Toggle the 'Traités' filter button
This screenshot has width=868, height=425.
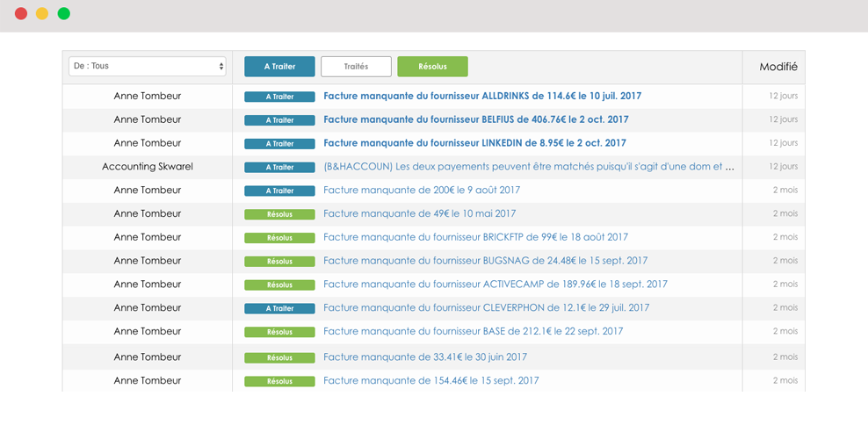(x=356, y=67)
